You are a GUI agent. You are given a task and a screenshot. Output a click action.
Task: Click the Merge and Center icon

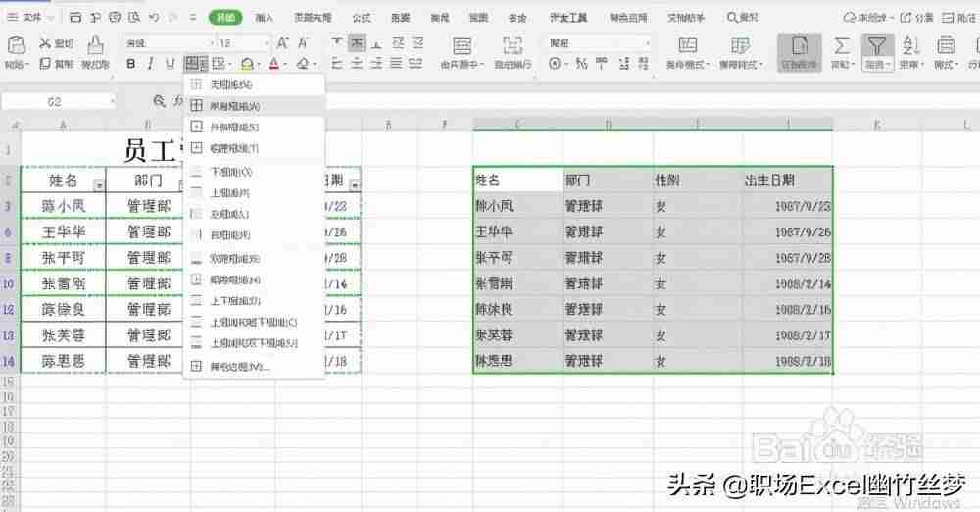pyautogui.click(x=462, y=46)
